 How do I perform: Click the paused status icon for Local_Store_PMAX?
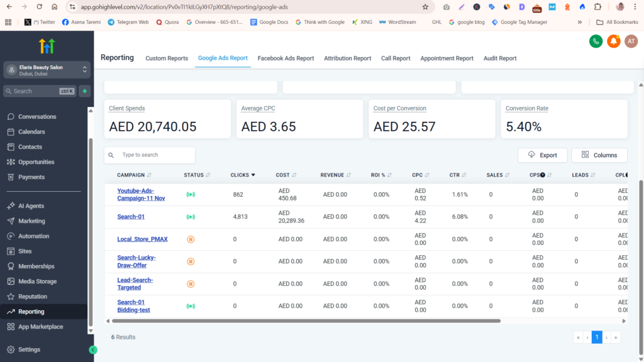(x=191, y=239)
